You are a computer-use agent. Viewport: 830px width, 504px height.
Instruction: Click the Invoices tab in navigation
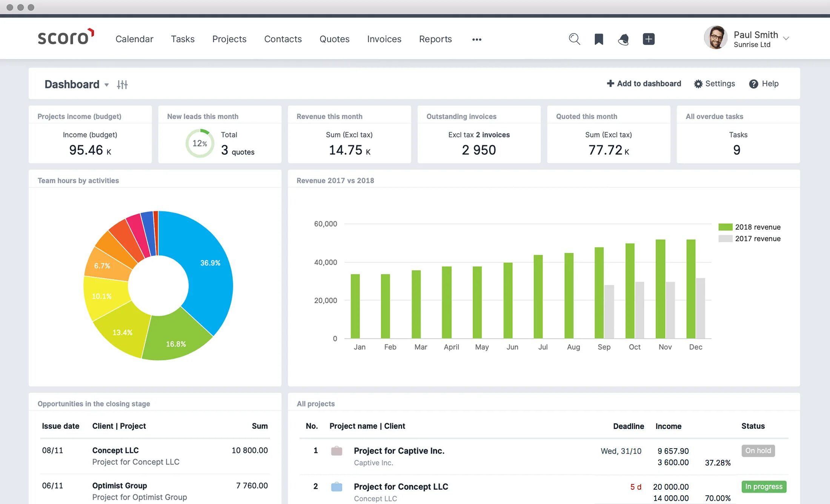[x=384, y=38]
